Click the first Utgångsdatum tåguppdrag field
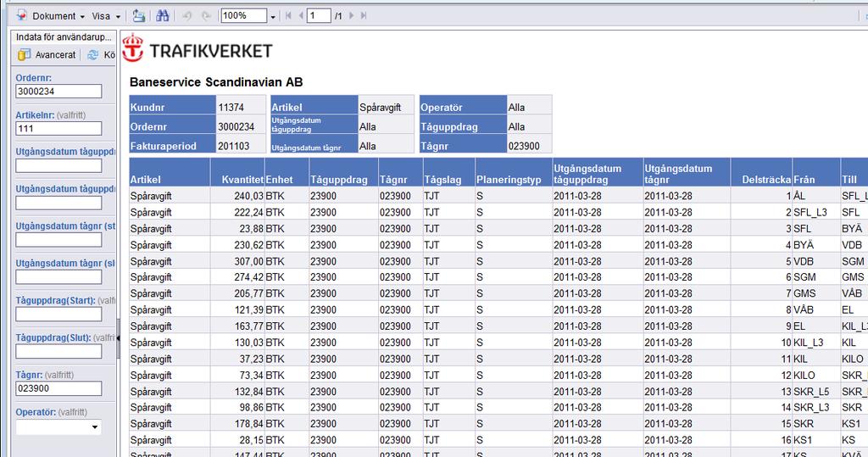Viewport: 868px width, 457px height. (x=58, y=165)
